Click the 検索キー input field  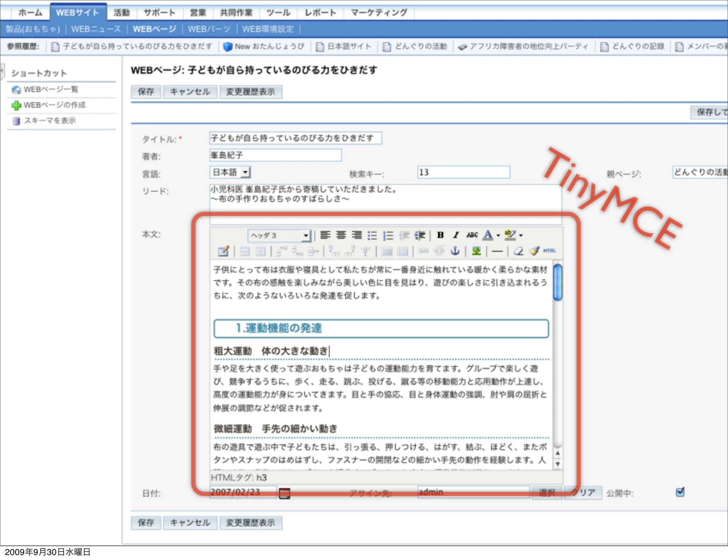point(464,172)
